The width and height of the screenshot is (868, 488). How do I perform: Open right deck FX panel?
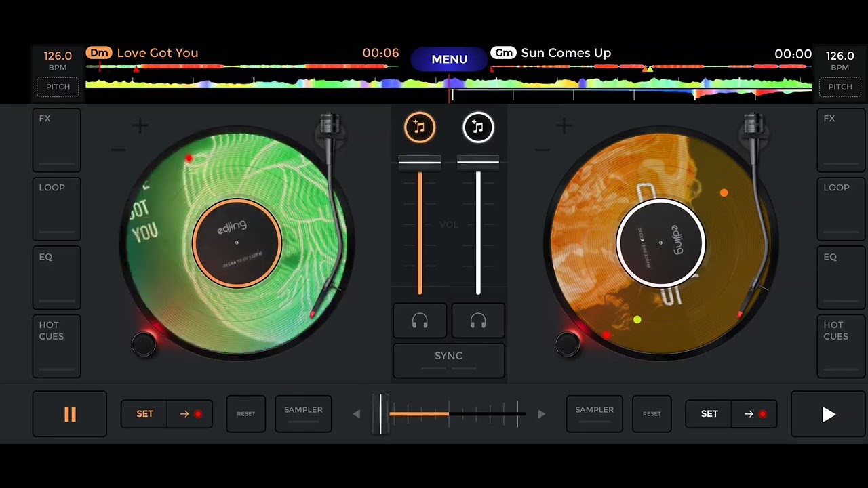point(841,140)
